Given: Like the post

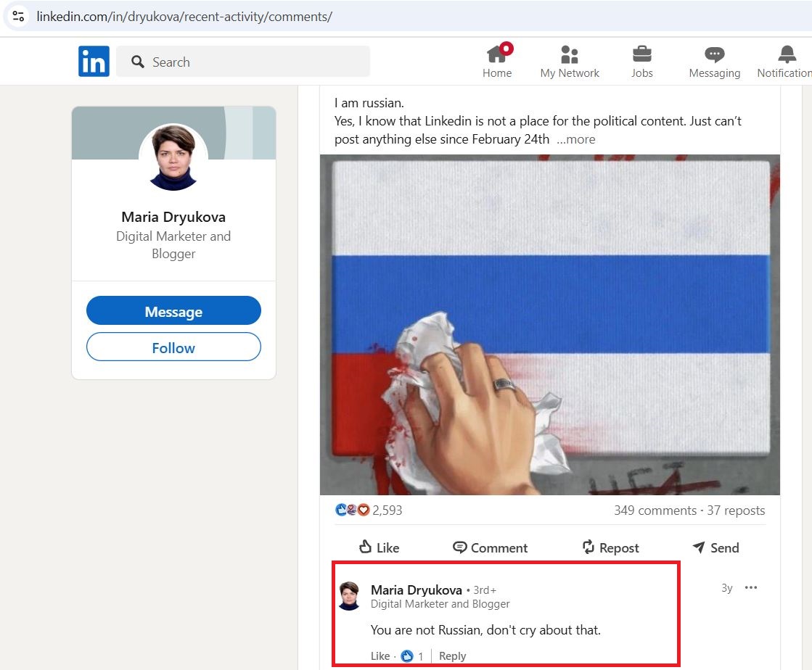Looking at the screenshot, I should pos(379,547).
